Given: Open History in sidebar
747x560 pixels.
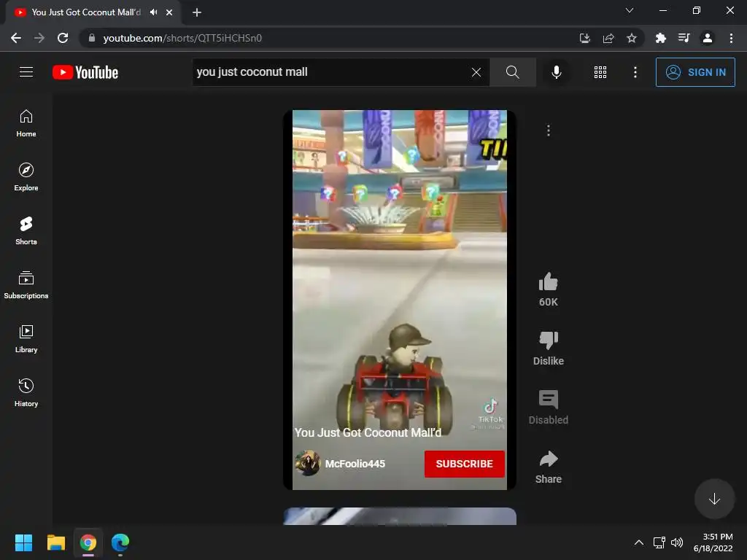Looking at the screenshot, I should click(26, 392).
